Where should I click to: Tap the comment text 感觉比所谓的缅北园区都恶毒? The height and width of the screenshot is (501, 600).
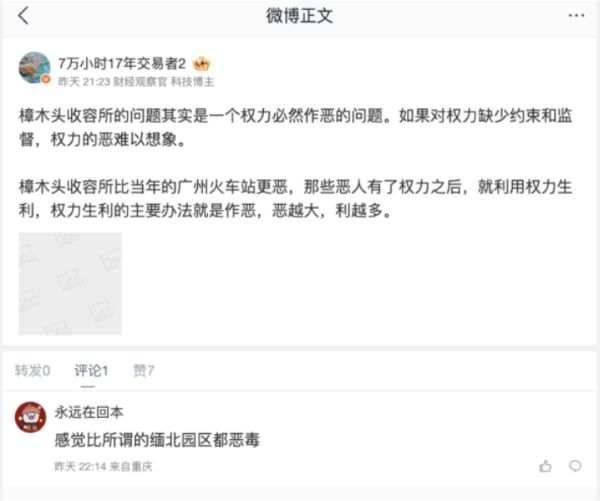[157, 440]
